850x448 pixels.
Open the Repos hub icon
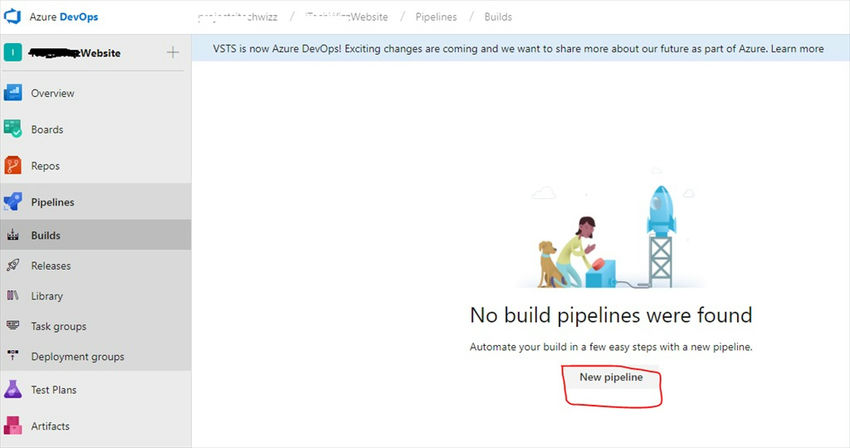pos(12,165)
